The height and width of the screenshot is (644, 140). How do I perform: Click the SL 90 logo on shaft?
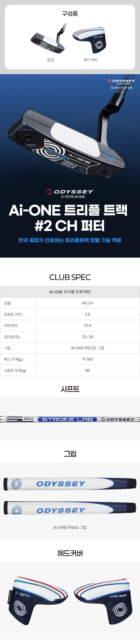[20, 419]
